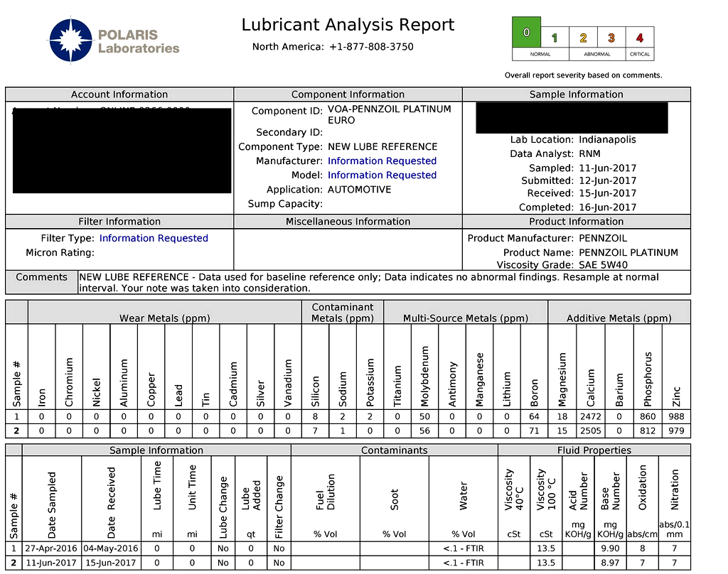Screen dimensions: 728x574
Task: Click the viscosity grade SAE 5W40
Action: [x=603, y=265]
